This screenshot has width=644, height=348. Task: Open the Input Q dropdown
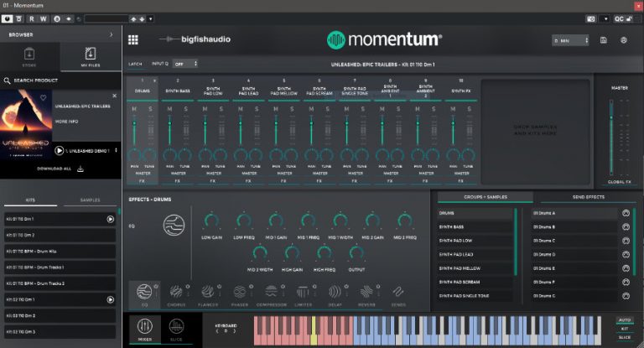(x=184, y=64)
